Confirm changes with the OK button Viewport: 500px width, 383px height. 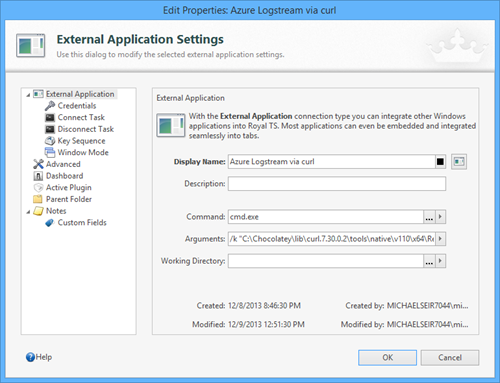click(387, 357)
